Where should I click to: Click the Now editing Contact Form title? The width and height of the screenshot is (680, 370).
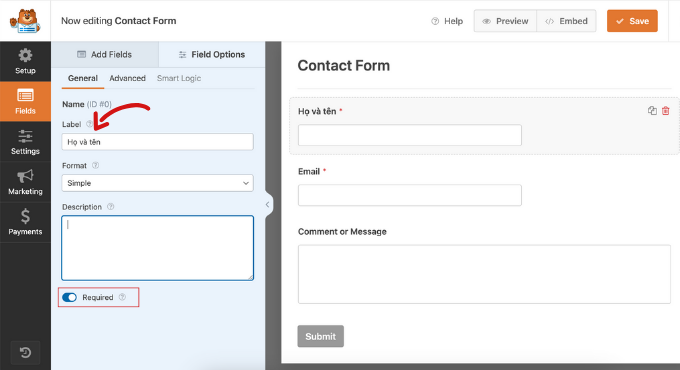tap(118, 21)
